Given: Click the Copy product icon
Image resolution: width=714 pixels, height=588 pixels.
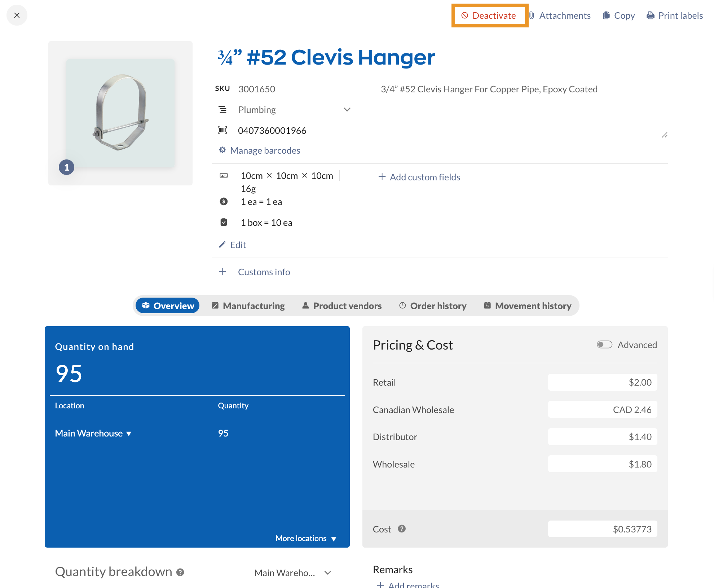Looking at the screenshot, I should (606, 16).
